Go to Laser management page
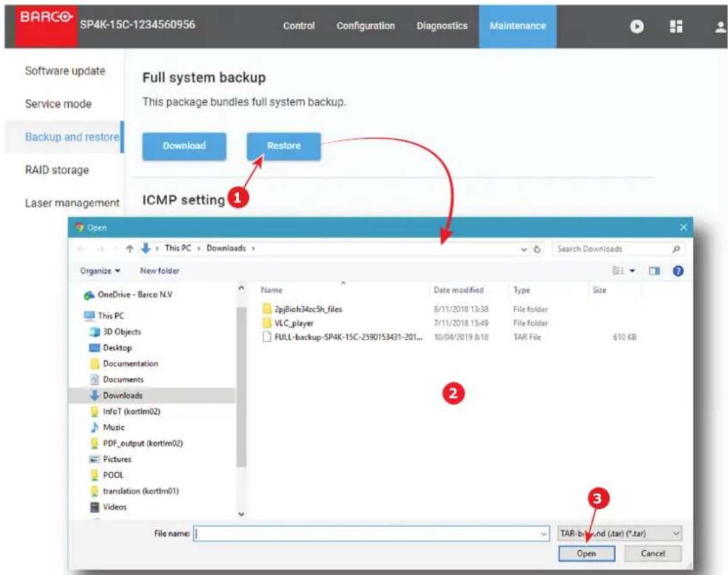728x575 pixels. [72, 203]
